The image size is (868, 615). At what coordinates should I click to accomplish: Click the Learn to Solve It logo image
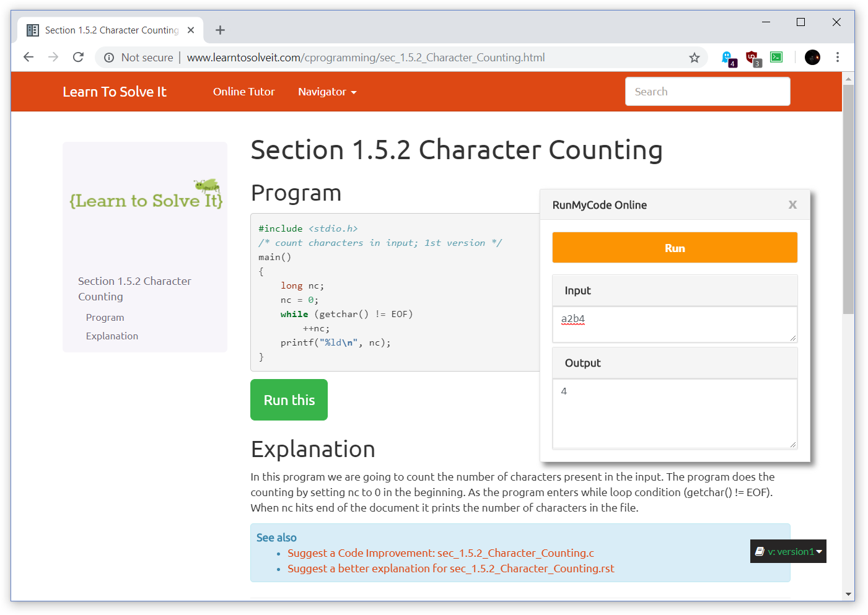[x=146, y=194]
